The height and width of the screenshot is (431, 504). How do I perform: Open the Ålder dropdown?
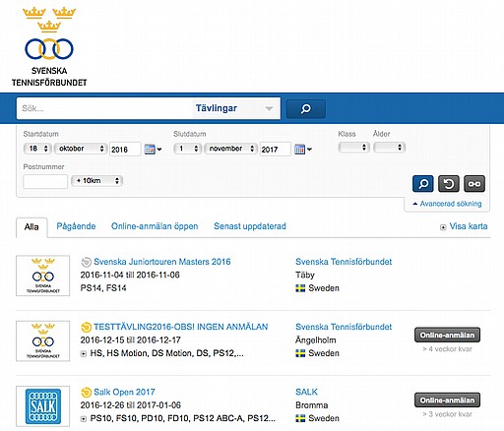click(390, 148)
